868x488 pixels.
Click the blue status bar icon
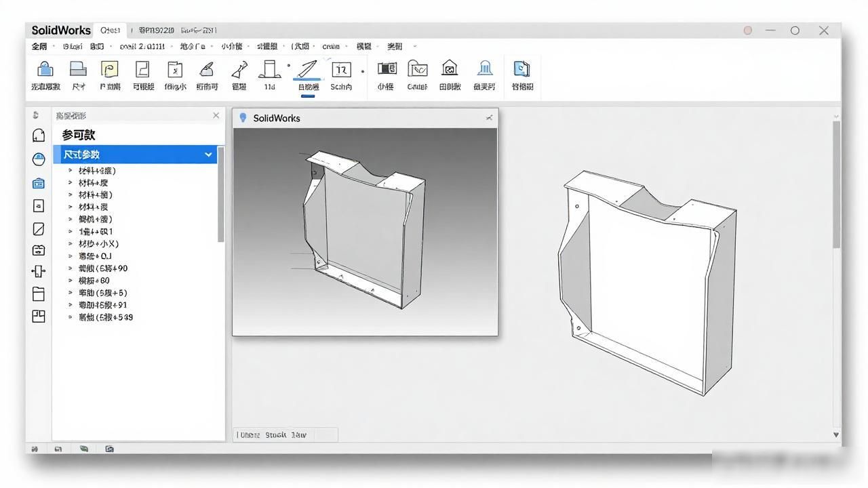pos(109,449)
